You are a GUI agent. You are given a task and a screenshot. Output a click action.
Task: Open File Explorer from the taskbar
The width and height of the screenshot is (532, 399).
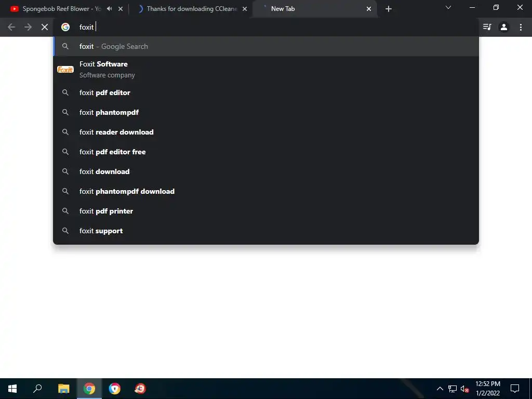click(x=63, y=389)
